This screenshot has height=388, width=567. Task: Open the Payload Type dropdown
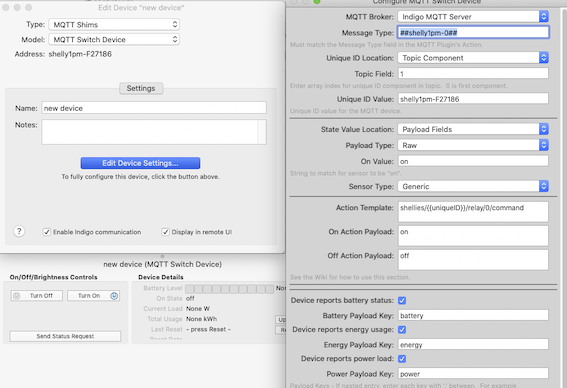pos(473,145)
